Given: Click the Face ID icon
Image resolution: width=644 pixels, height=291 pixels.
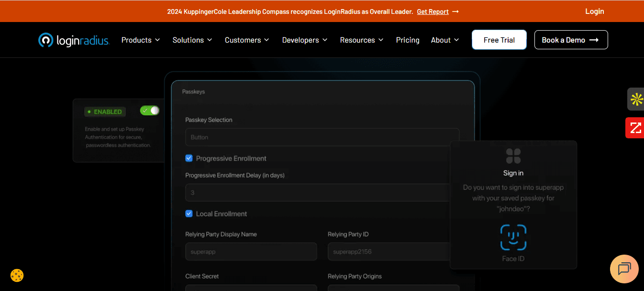Looking at the screenshot, I should pos(513,237).
